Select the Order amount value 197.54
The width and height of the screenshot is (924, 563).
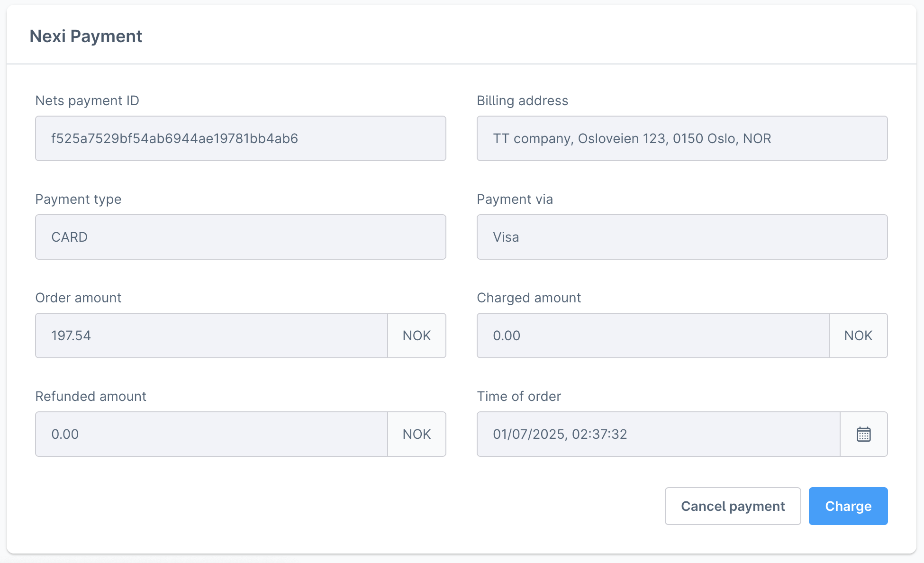point(211,336)
